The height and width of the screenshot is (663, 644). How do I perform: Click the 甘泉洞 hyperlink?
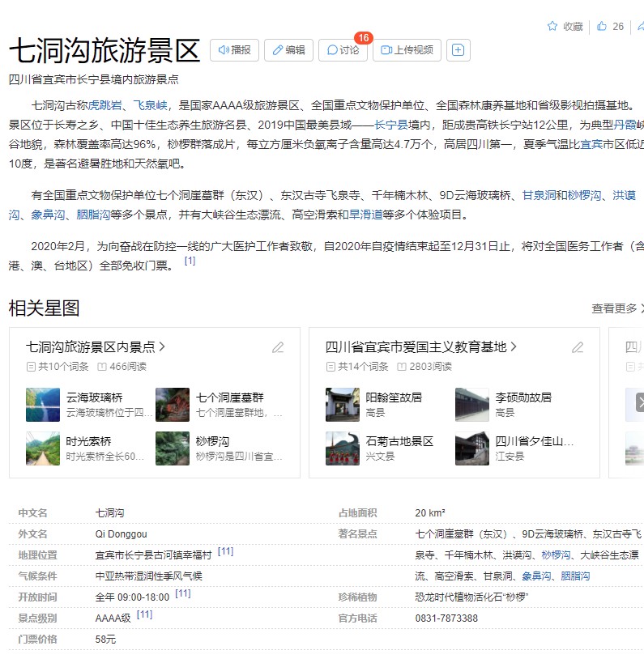pos(538,195)
